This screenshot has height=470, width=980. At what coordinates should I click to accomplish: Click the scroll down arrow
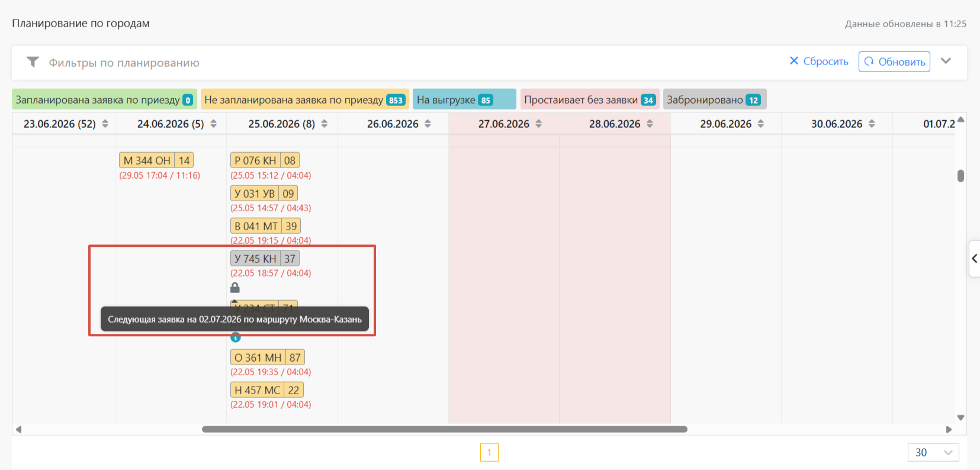pyautogui.click(x=960, y=417)
